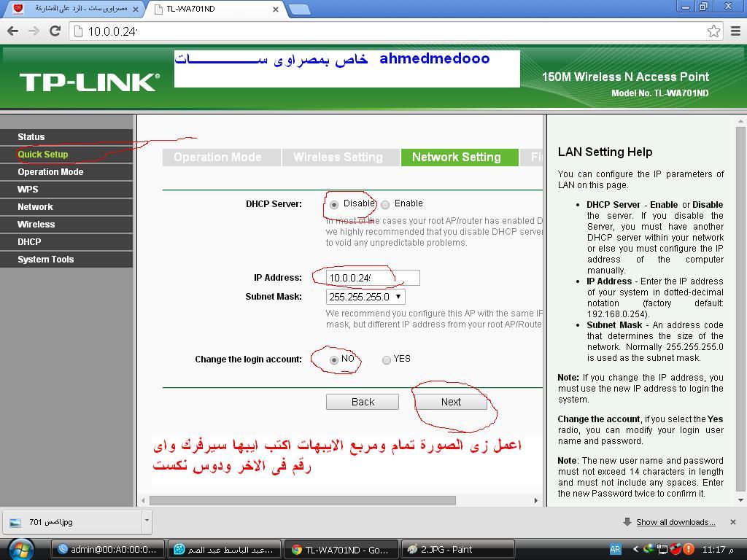Click the Wireless Setting wizard step tab

(340, 157)
